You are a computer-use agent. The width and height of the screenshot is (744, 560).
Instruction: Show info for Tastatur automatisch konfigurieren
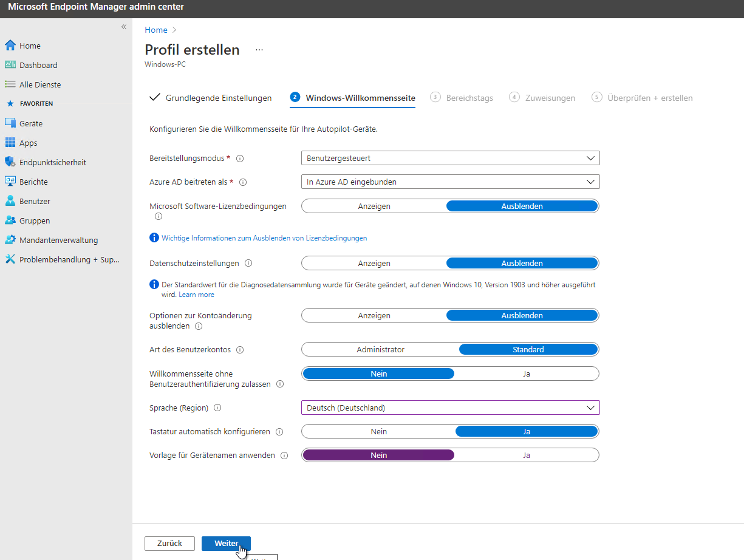[279, 432]
